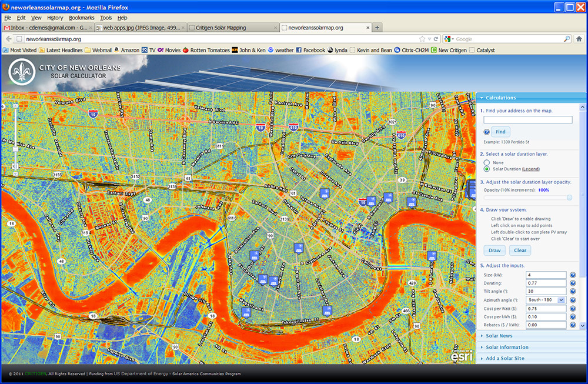Click the Cost per Watt input field

click(546, 309)
